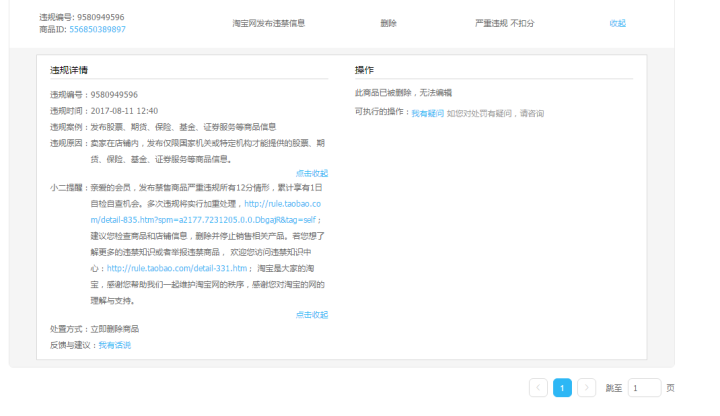Open product ID 556850389897 link
This screenshot has height=416, width=720.
click(96, 30)
